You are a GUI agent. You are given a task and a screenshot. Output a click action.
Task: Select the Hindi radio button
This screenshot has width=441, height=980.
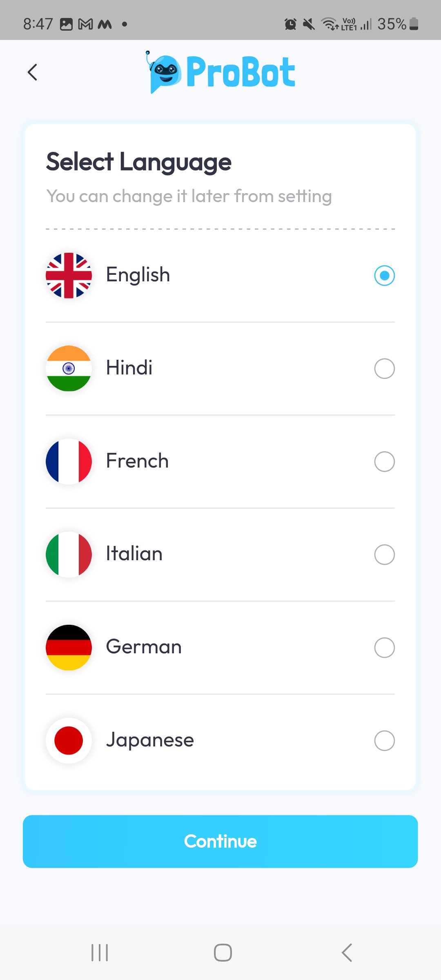click(x=384, y=368)
